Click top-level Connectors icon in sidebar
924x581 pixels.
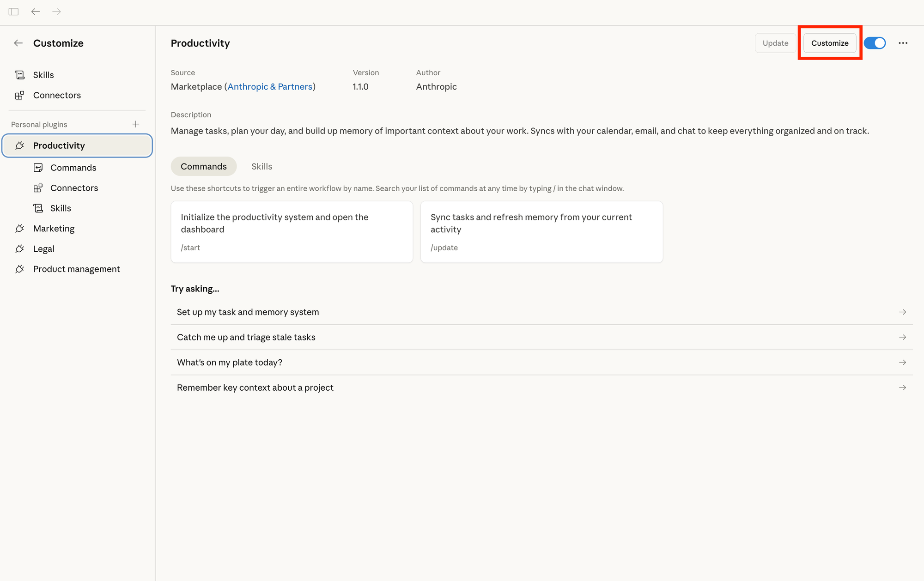(19, 95)
